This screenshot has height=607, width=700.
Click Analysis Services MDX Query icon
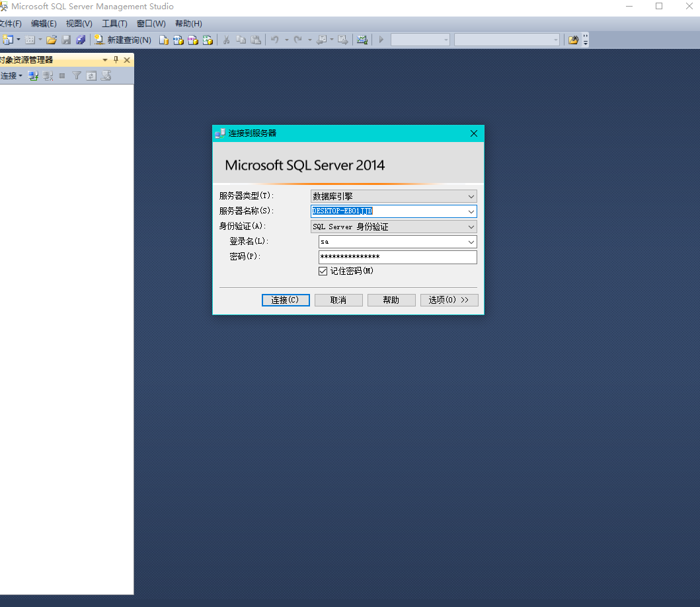tap(178, 40)
